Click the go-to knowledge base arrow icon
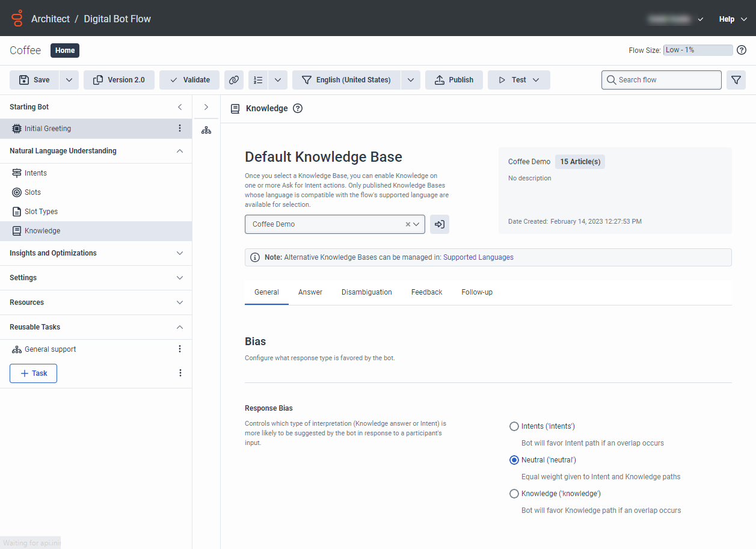 pyautogui.click(x=440, y=224)
